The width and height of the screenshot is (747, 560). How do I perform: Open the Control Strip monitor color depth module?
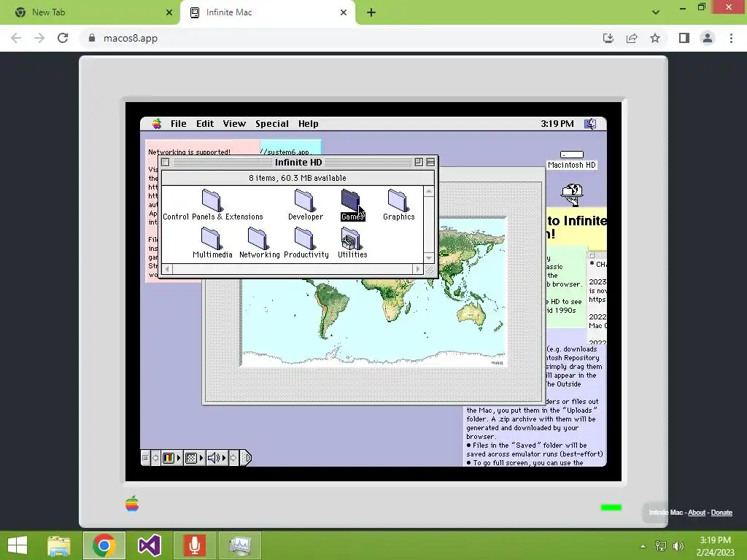(171, 458)
